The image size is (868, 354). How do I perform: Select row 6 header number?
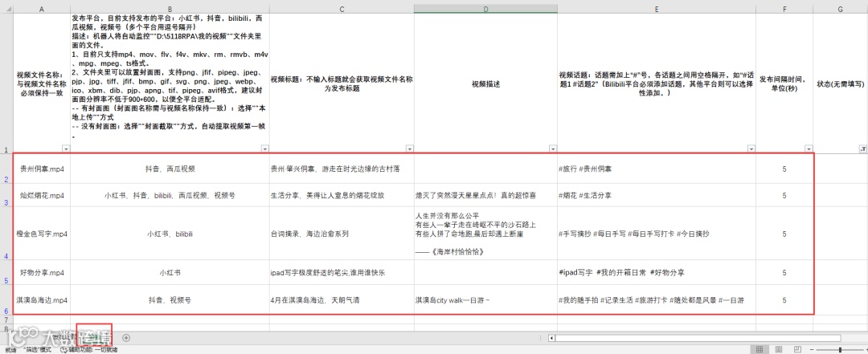(x=6, y=299)
